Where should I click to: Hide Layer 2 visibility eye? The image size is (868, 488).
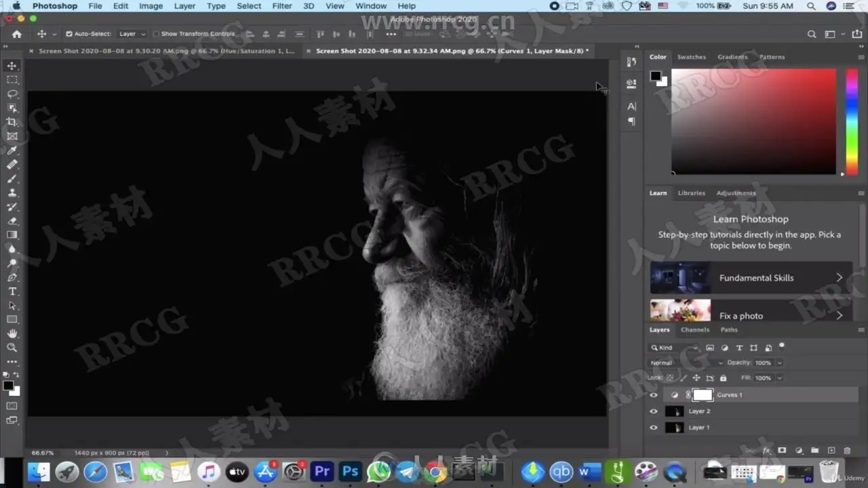pos(654,411)
